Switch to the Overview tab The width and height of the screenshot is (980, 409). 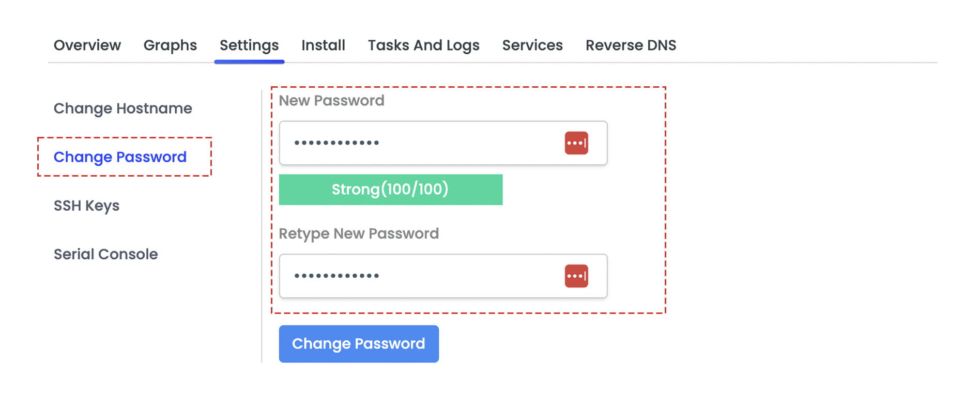[x=87, y=45]
